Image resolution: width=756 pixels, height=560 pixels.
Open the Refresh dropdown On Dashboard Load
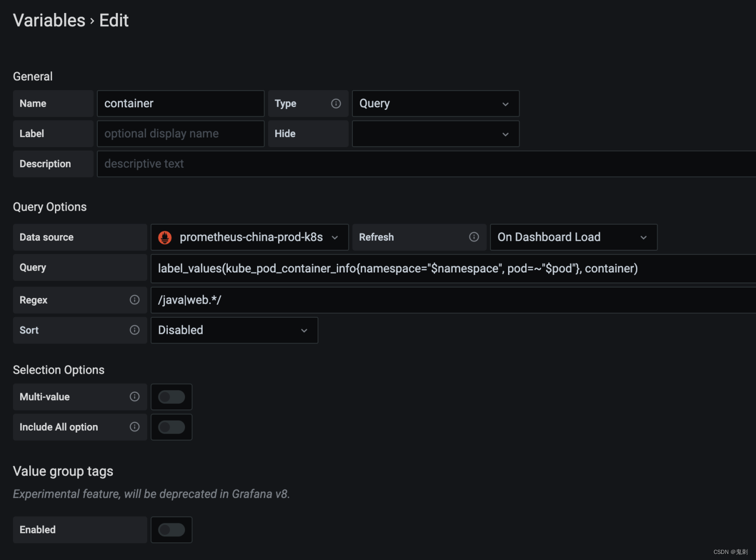574,237
